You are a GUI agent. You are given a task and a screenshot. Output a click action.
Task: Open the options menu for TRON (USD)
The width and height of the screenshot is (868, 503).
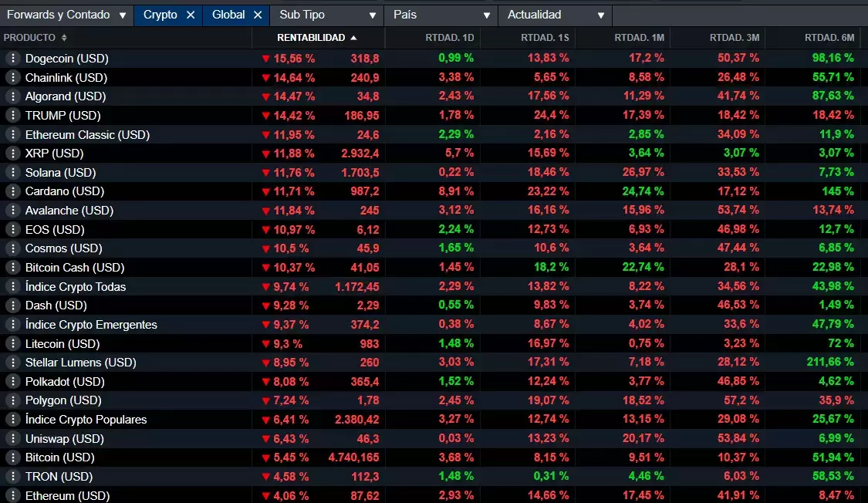[x=12, y=476]
